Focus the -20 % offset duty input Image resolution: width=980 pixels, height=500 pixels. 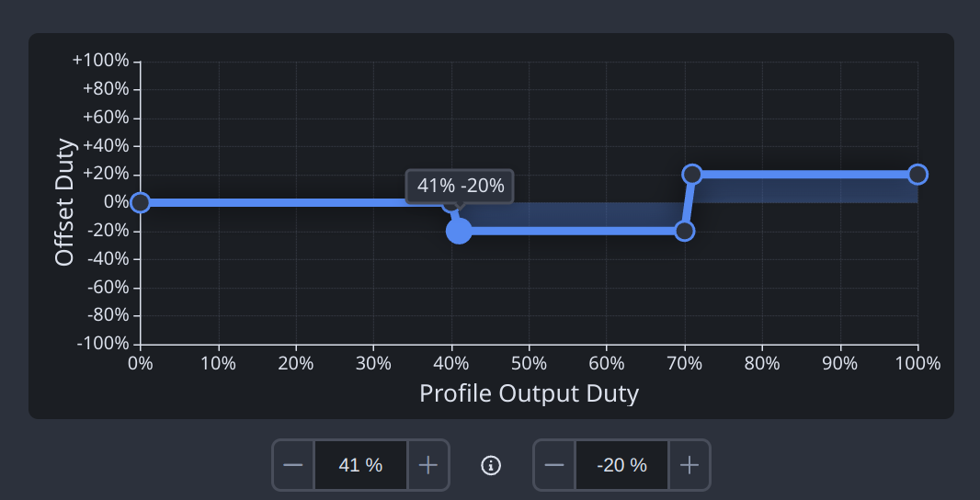[x=621, y=465]
